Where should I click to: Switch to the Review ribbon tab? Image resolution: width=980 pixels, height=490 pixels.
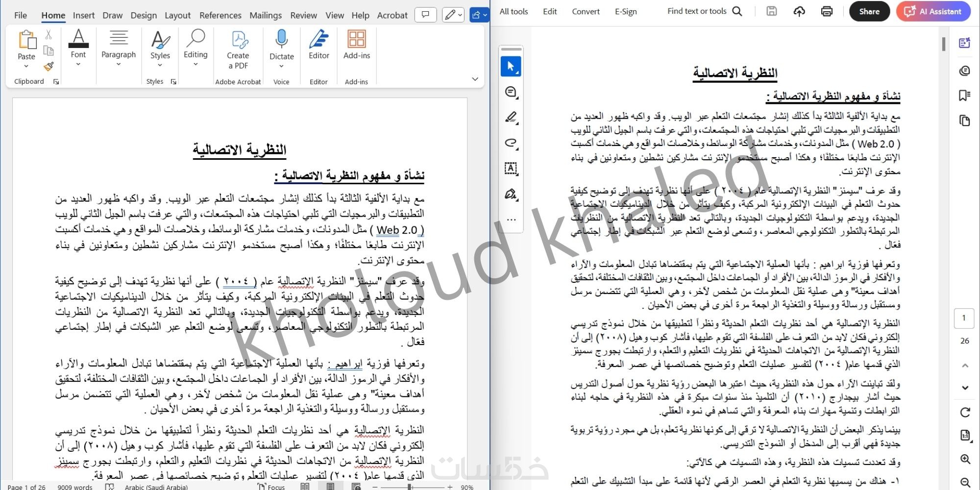point(304,15)
